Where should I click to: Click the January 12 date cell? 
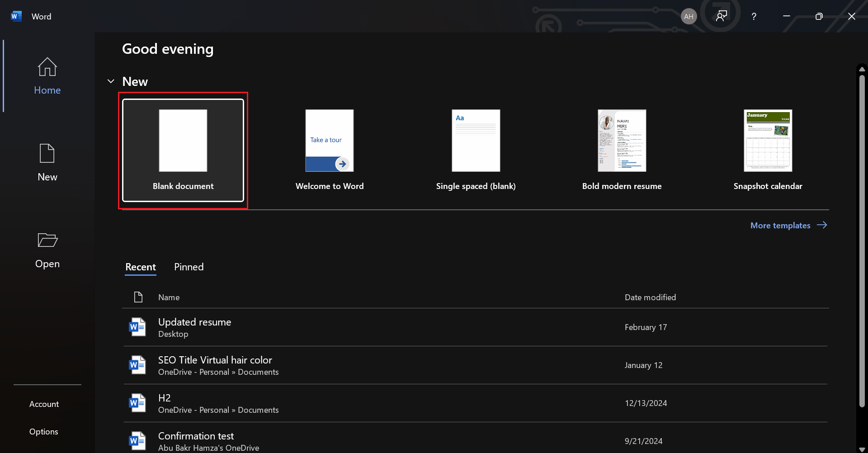pyautogui.click(x=644, y=365)
